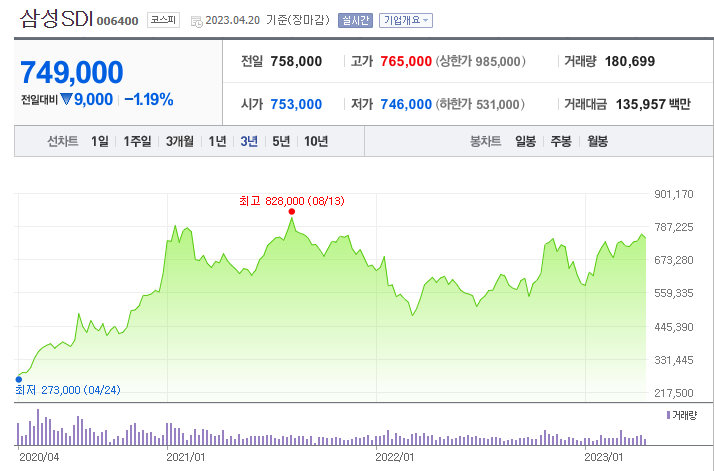Click the 331,445 y-axis label
Screen dimensions: 714x471
point(674,360)
